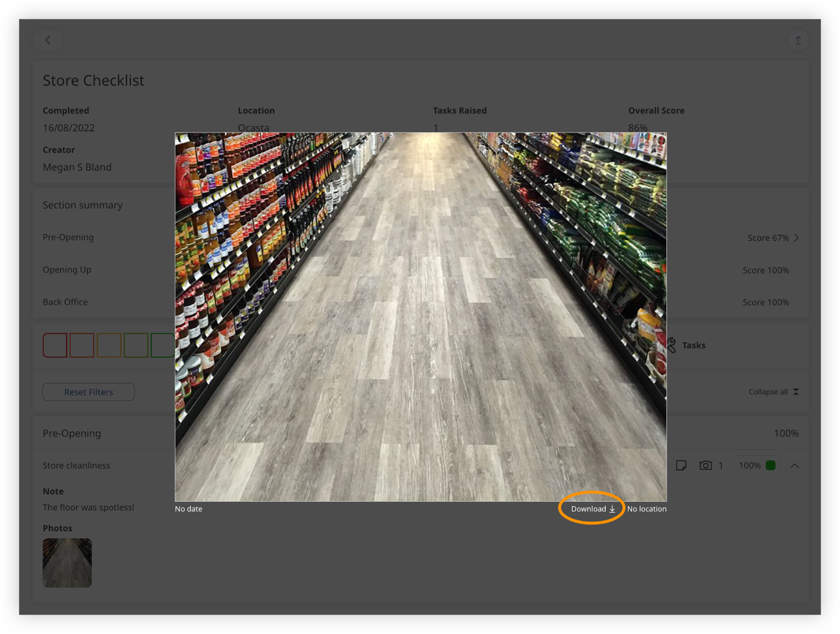Click the completed date 16/08/2022
This screenshot has width=840, height=634.
pyautogui.click(x=69, y=128)
